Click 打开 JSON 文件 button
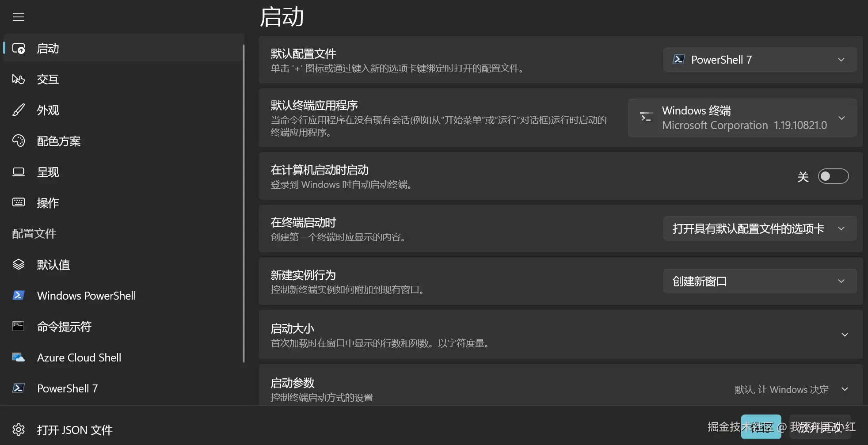 [123, 430]
